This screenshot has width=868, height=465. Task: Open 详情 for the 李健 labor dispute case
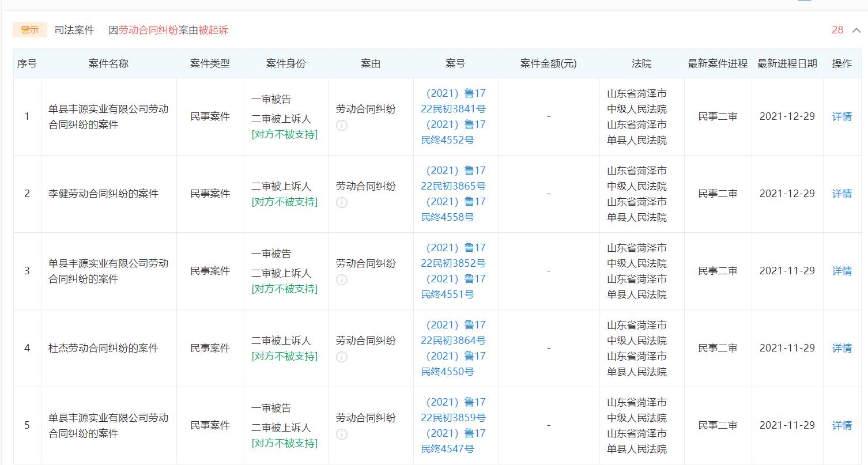841,194
